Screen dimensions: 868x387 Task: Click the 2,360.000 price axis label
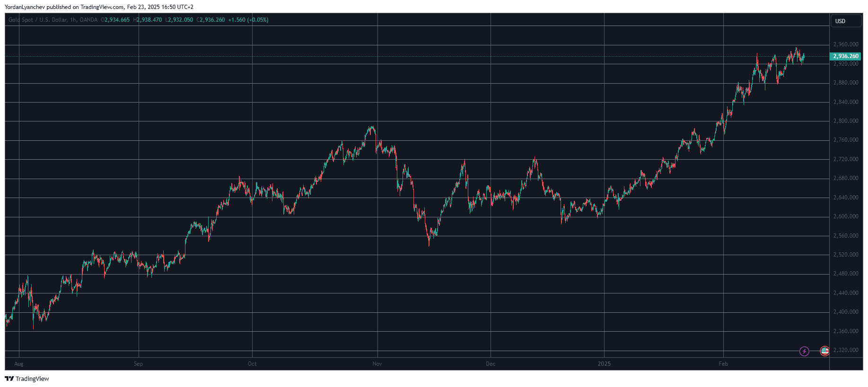846,331
